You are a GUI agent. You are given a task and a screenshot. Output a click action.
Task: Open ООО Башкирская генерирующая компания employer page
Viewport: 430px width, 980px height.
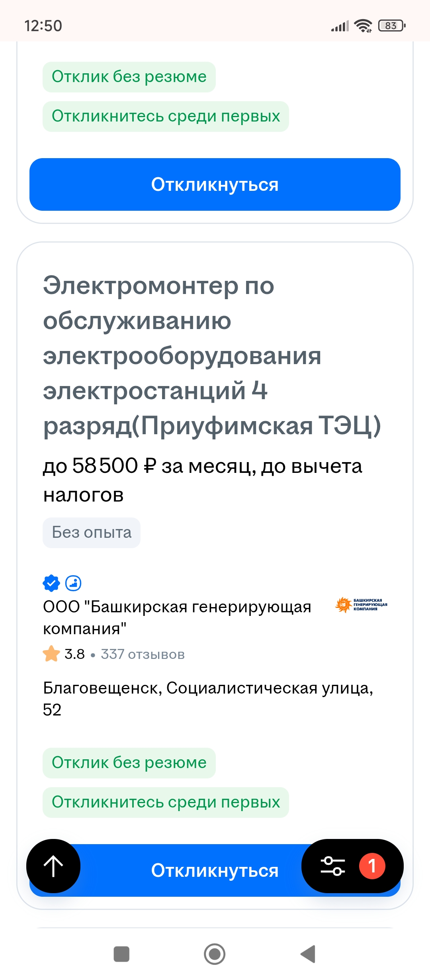pyautogui.click(x=177, y=617)
